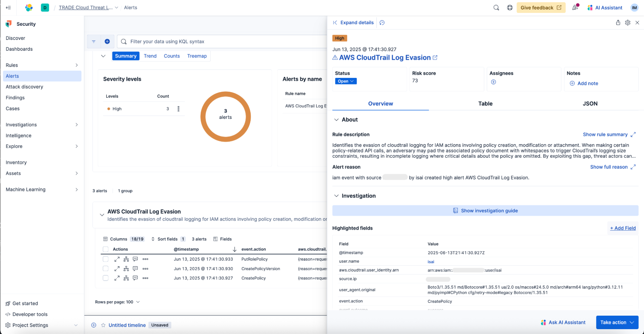Screen dimensions: 644x334
Task: Open the Take action dropdown
Action: 617,322
